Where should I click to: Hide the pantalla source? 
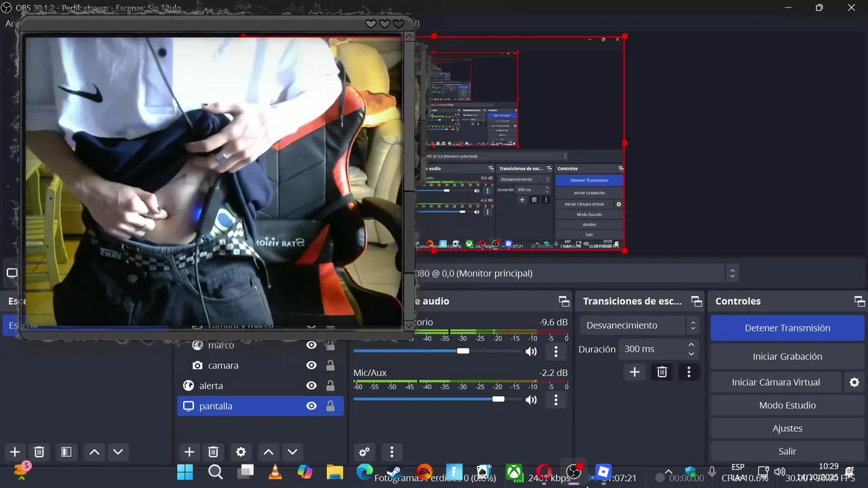pos(311,406)
